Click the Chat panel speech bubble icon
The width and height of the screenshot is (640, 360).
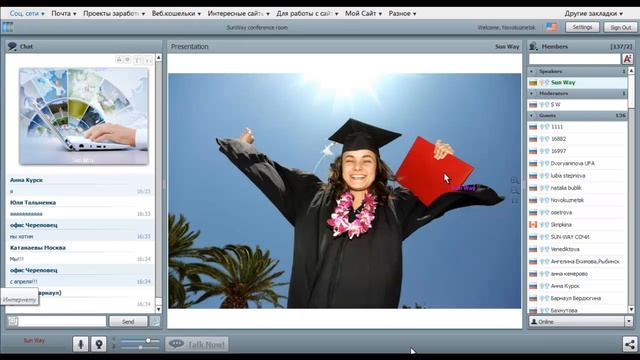tap(12, 47)
